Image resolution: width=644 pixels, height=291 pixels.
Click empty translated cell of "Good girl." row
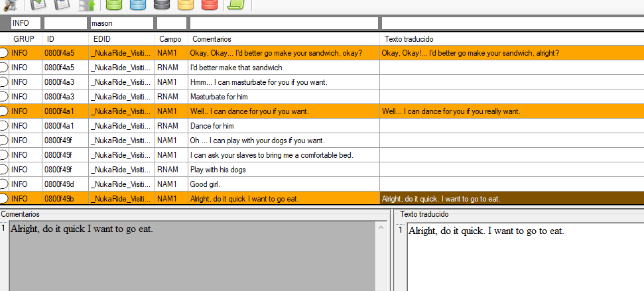[x=512, y=184]
